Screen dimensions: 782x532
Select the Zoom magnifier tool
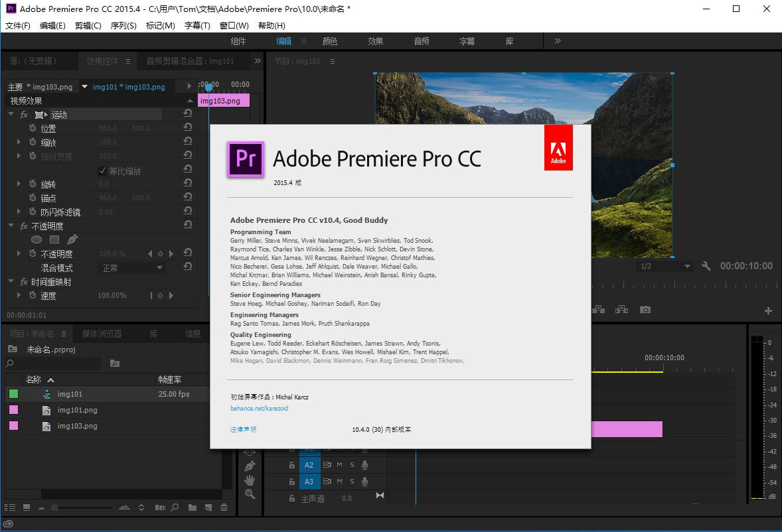pyautogui.click(x=250, y=494)
